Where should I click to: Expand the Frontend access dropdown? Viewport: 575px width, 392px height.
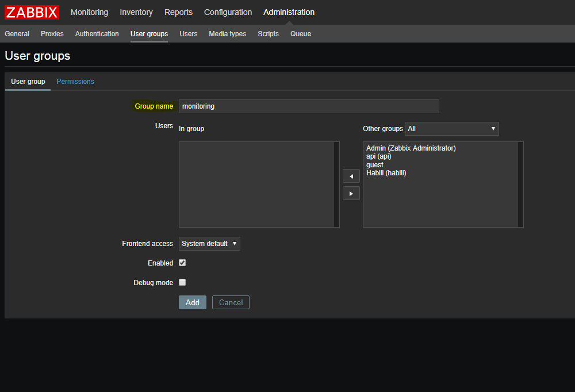point(209,244)
